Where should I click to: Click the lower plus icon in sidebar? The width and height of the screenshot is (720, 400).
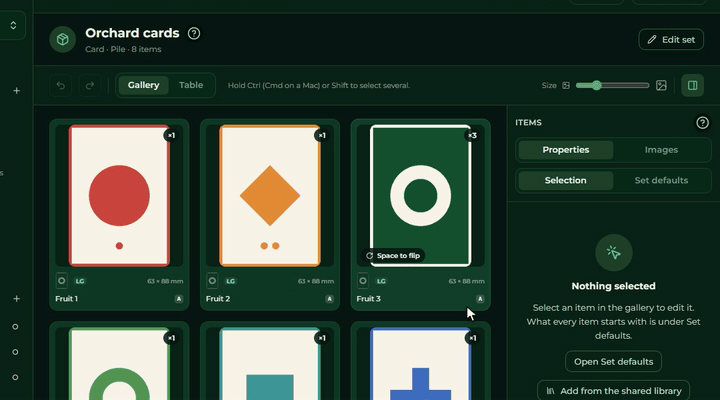(x=17, y=299)
